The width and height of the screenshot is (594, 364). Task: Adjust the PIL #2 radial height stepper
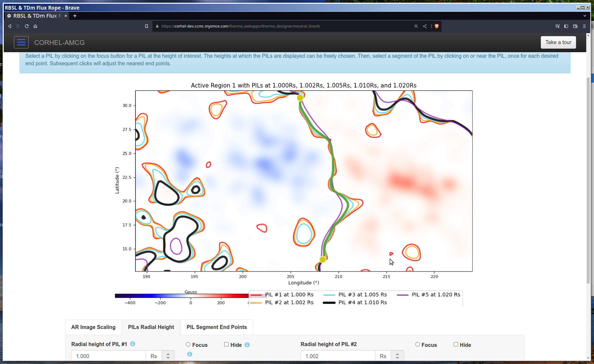point(397,356)
